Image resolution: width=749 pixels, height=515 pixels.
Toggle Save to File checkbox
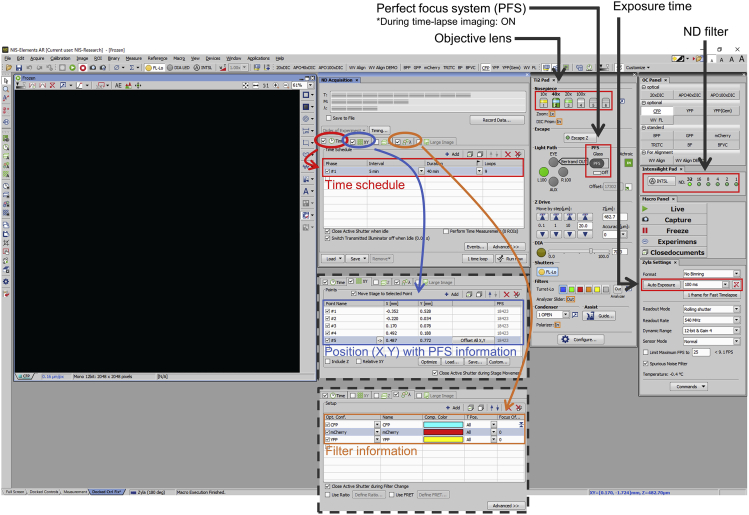[329, 119]
